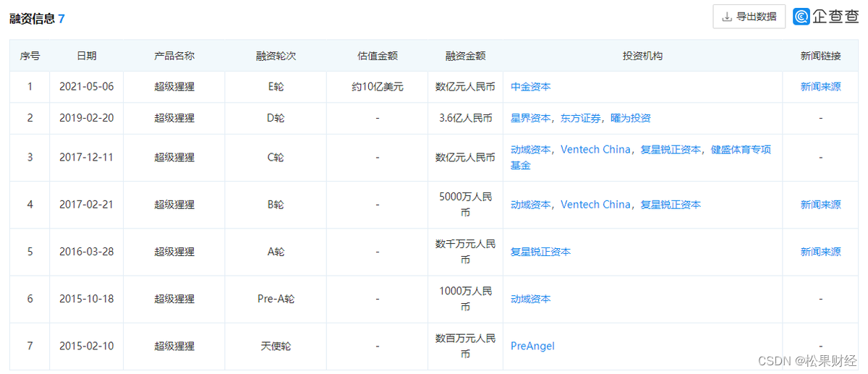Click the C轮 funding round cell
Screen dimensions: 868x374
tap(276, 157)
